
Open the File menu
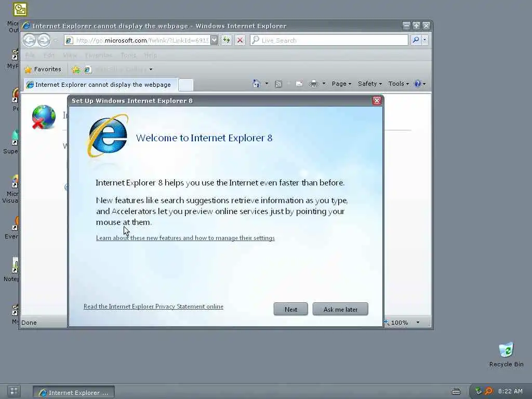point(30,55)
